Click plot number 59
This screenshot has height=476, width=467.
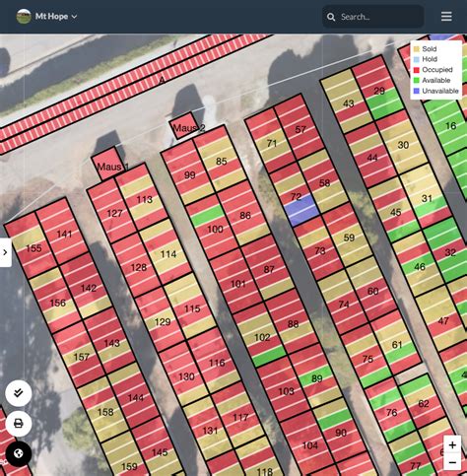pyautogui.click(x=349, y=238)
